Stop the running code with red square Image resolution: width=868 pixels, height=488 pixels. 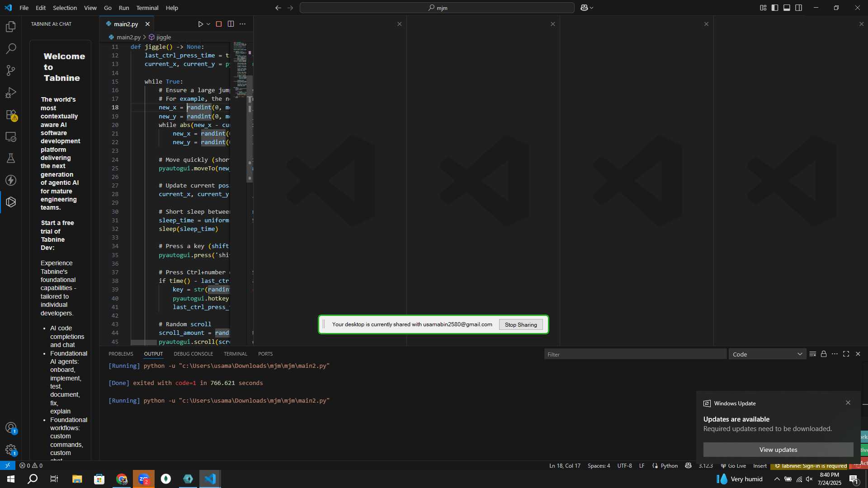pyautogui.click(x=219, y=24)
